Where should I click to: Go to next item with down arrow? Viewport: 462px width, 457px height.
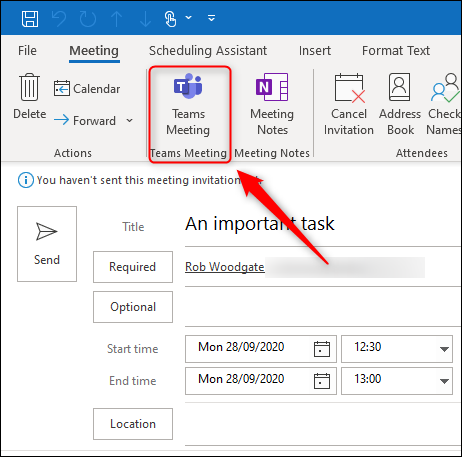[x=145, y=18]
